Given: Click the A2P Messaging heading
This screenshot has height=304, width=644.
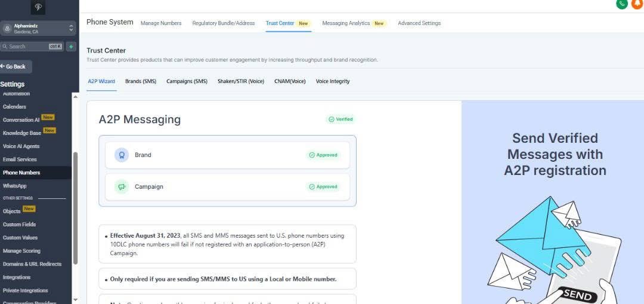Looking at the screenshot, I should pos(140,119).
